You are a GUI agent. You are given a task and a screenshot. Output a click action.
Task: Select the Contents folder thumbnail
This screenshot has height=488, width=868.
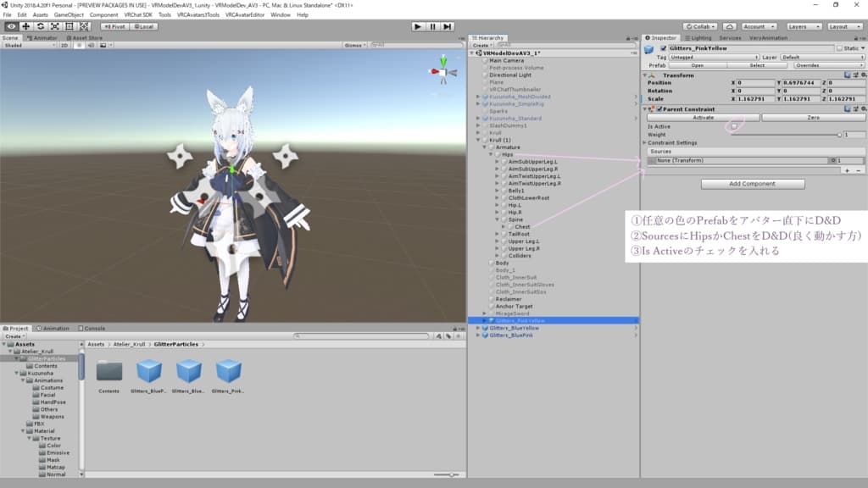tap(109, 371)
